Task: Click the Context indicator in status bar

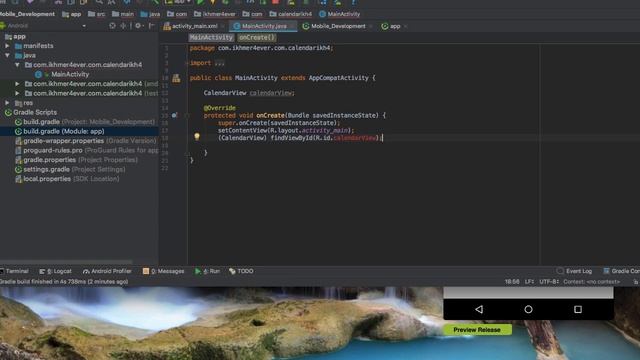Action: click(x=591, y=282)
